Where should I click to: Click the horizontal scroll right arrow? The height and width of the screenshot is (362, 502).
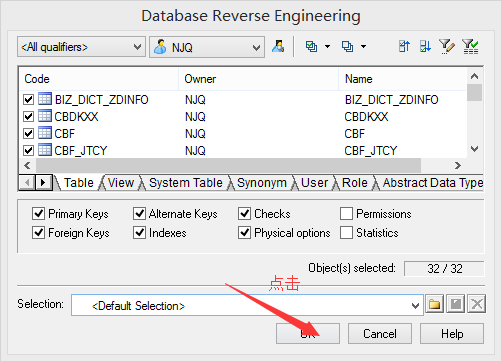tap(458, 165)
